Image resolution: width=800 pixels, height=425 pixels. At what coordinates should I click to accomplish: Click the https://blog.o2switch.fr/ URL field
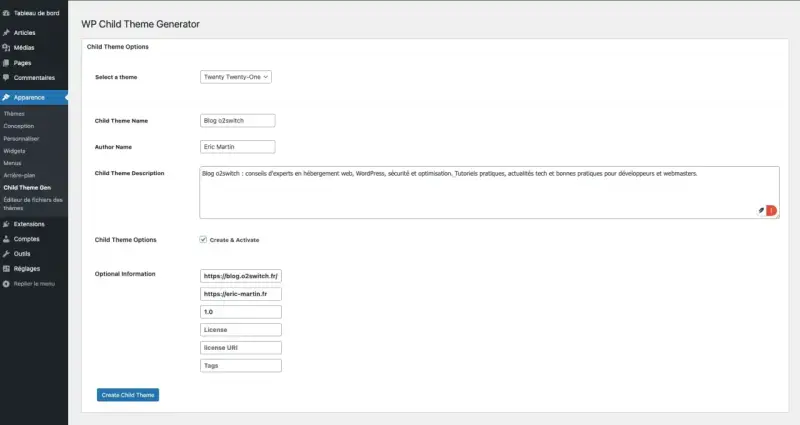click(241, 276)
